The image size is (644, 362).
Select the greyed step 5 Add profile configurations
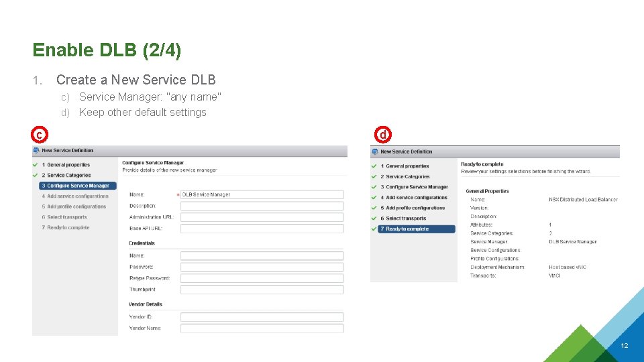pos(74,207)
